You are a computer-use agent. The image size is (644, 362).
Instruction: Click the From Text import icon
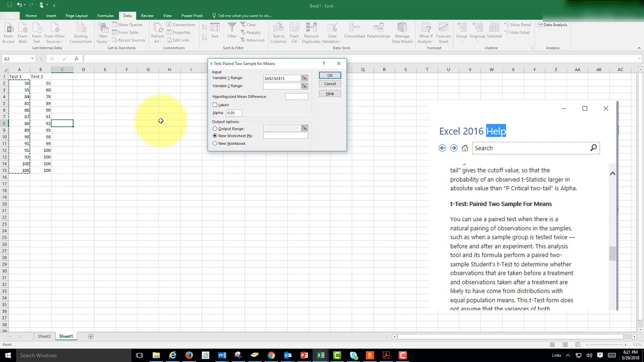(36, 33)
